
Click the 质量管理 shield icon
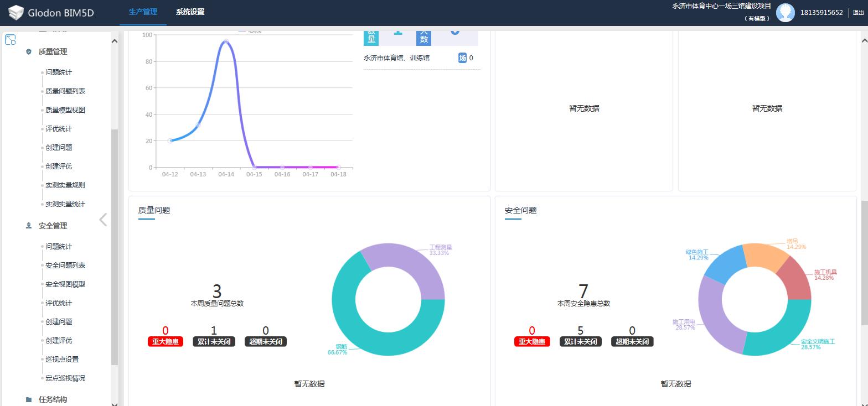(29, 51)
